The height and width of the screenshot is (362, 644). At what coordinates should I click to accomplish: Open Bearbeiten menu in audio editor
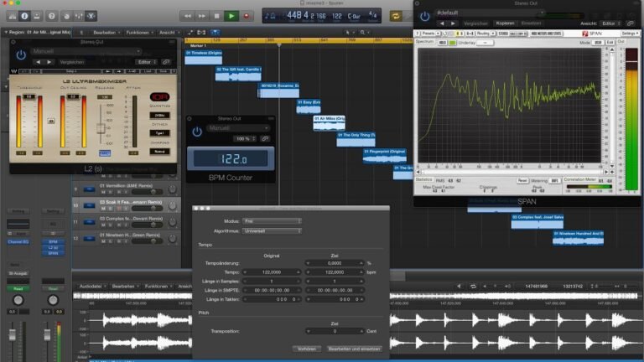click(125, 286)
